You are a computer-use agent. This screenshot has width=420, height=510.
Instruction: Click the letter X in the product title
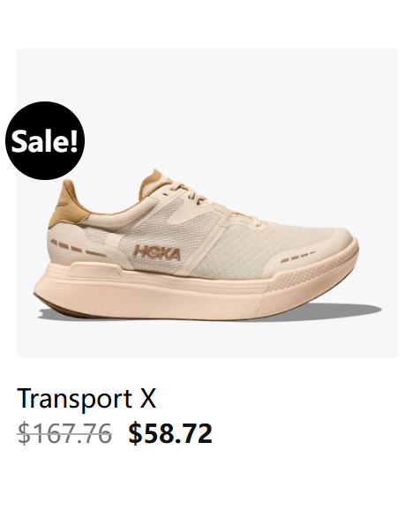[147, 398]
